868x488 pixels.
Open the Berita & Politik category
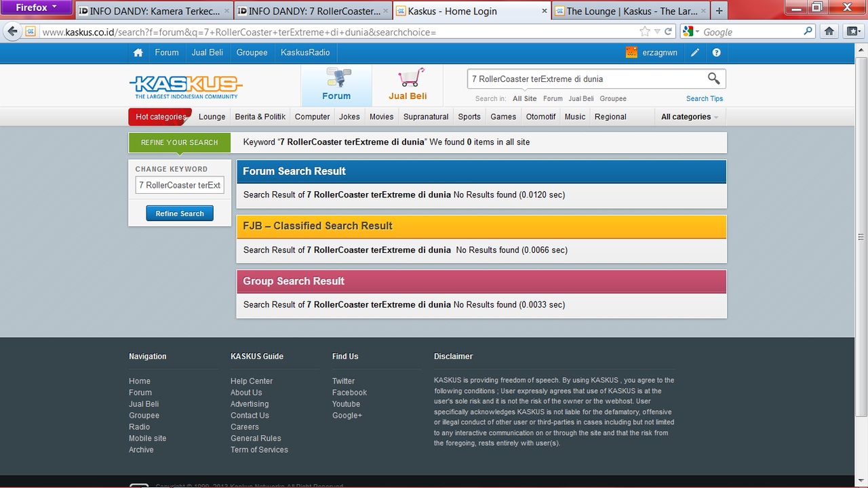[x=260, y=117]
